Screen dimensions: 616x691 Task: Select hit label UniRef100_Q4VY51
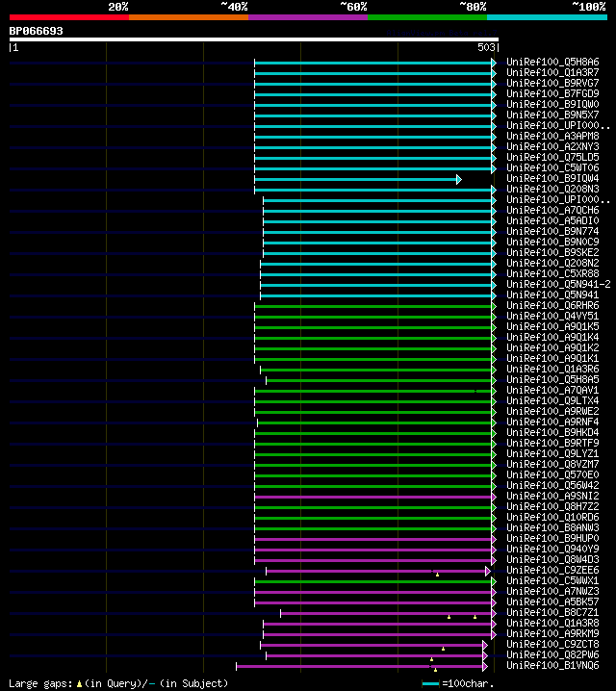click(x=552, y=316)
